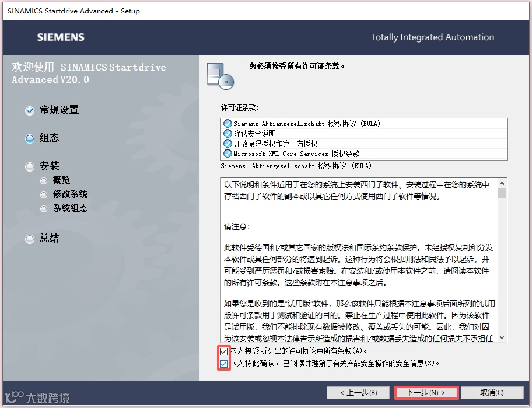Click the 修改系统 sub-step indicator icon
The image size is (532, 408).
[43, 194]
